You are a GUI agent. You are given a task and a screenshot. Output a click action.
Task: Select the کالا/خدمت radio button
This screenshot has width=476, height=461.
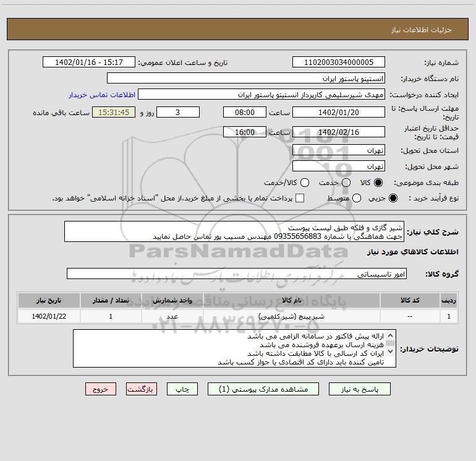(x=305, y=183)
